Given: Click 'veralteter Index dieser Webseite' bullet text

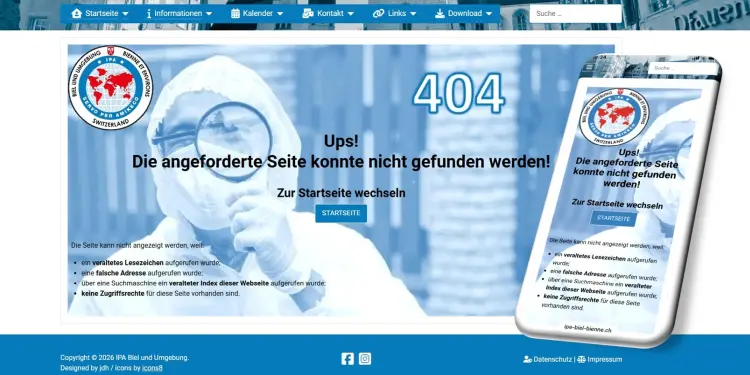Looking at the screenshot, I should coord(219,283).
